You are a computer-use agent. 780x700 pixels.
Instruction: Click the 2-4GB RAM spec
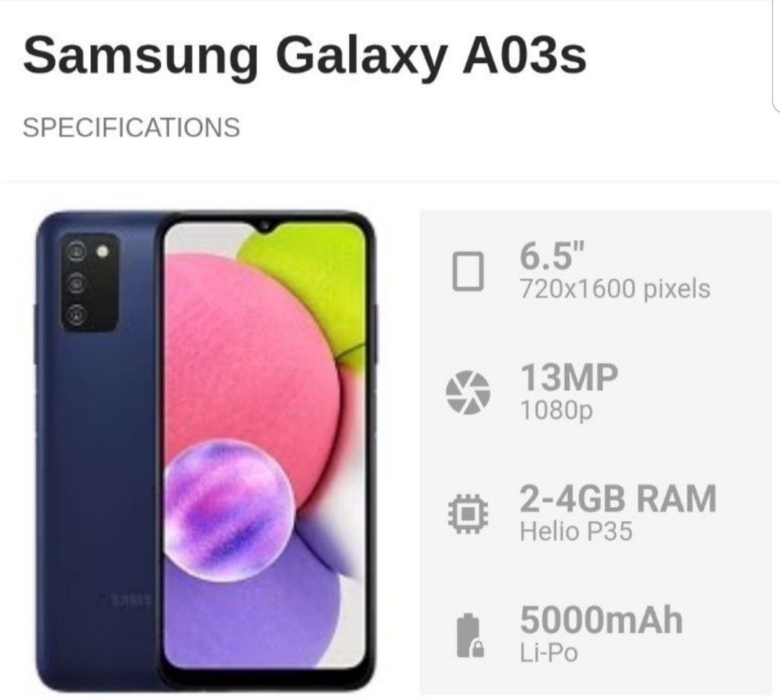(x=618, y=498)
